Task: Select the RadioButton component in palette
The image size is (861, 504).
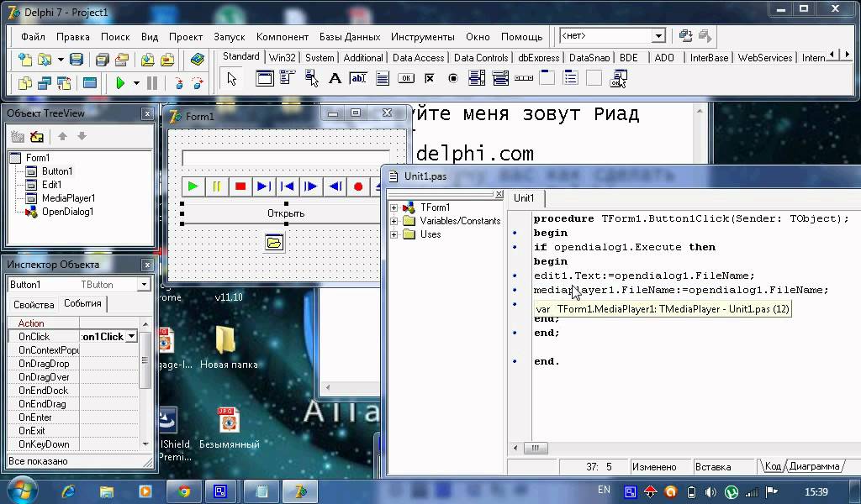Action: point(453,78)
